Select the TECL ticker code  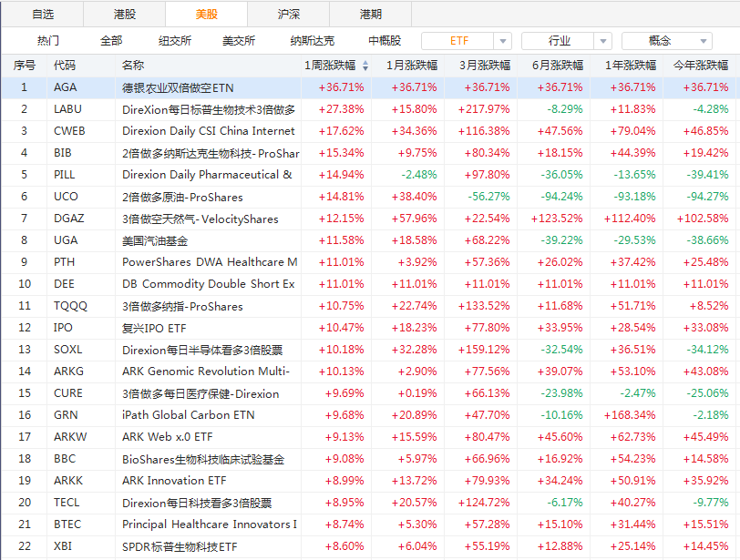67,503
